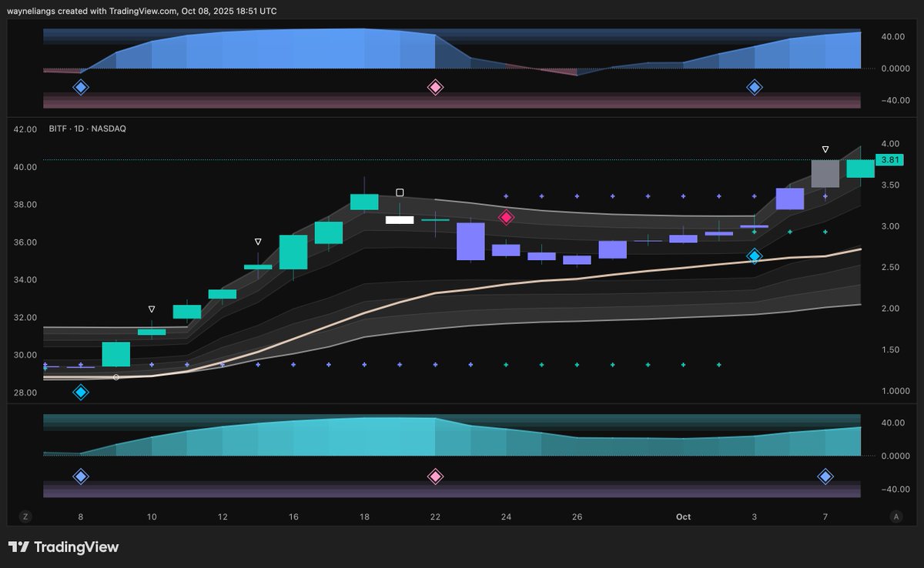Click the '18' date on the time axis
Screen dimensions: 924x568
pyautogui.click(x=364, y=517)
